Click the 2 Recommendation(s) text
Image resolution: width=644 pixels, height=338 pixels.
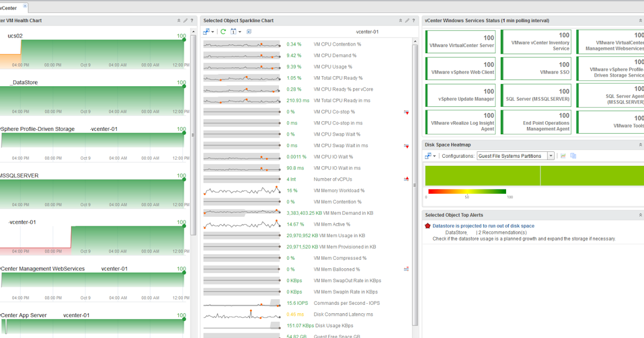[x=502, y=232]
